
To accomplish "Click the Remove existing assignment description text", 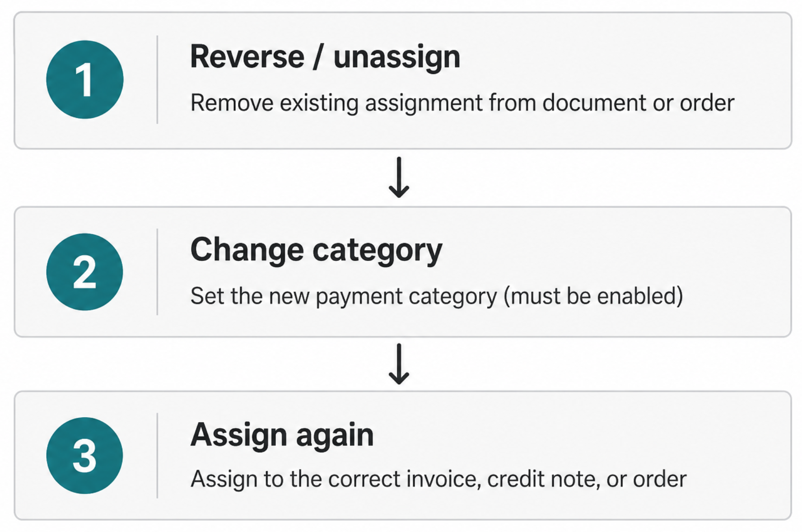I will click(x=462, y=103).
